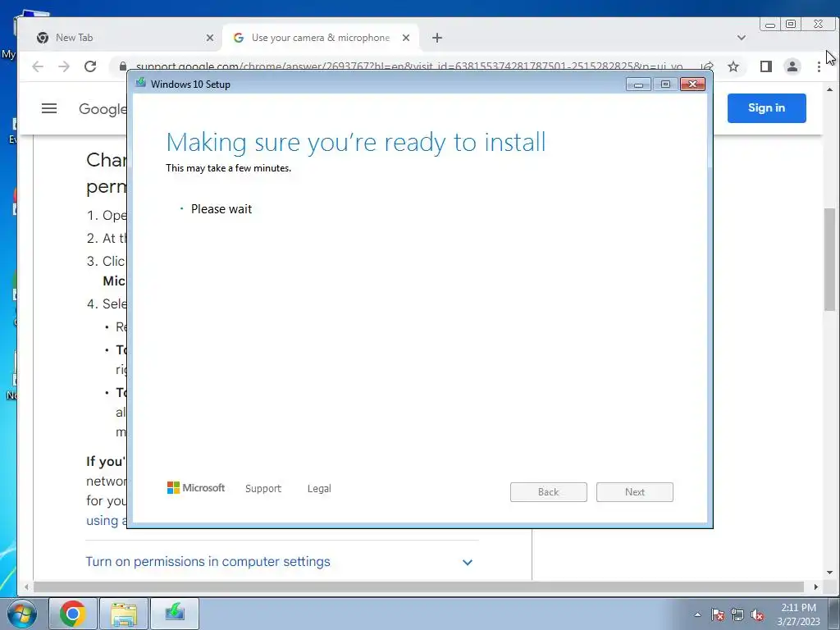Click the network tray icon
The width and height of the screenshot is (840, 630).
pos(737,614)
